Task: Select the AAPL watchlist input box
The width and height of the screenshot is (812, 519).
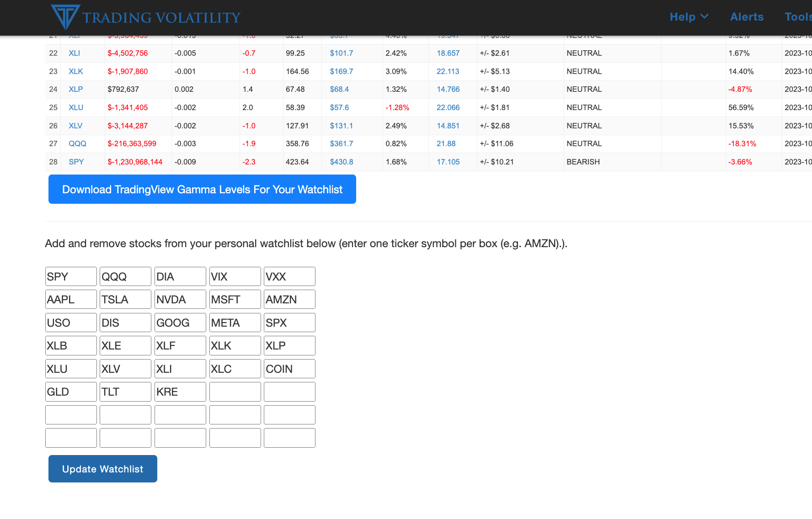Action: 71,299
